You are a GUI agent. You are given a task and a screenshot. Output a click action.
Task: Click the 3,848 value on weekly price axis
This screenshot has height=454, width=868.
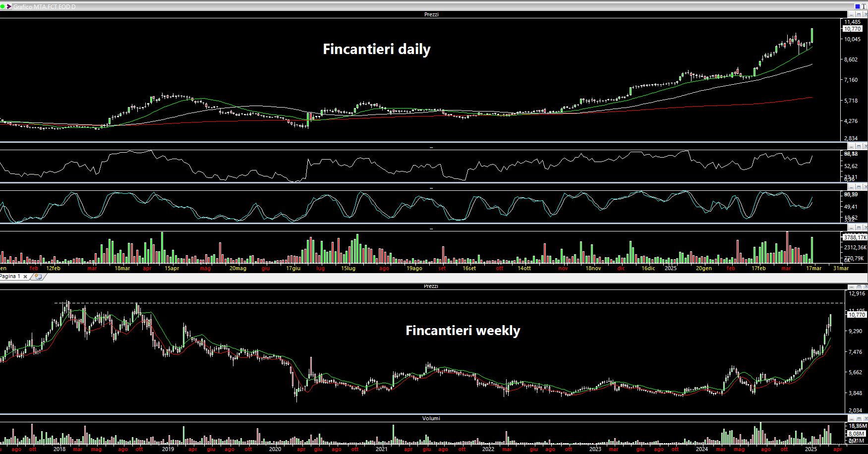coord(855,393)
